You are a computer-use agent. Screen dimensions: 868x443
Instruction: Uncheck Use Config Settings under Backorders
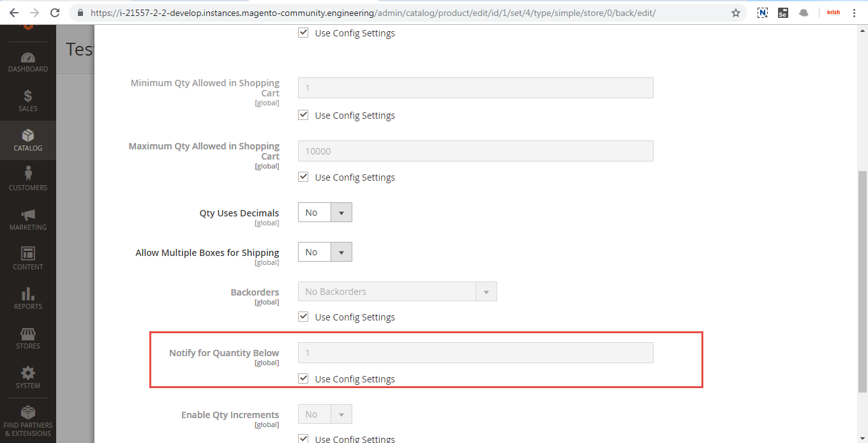304,317
